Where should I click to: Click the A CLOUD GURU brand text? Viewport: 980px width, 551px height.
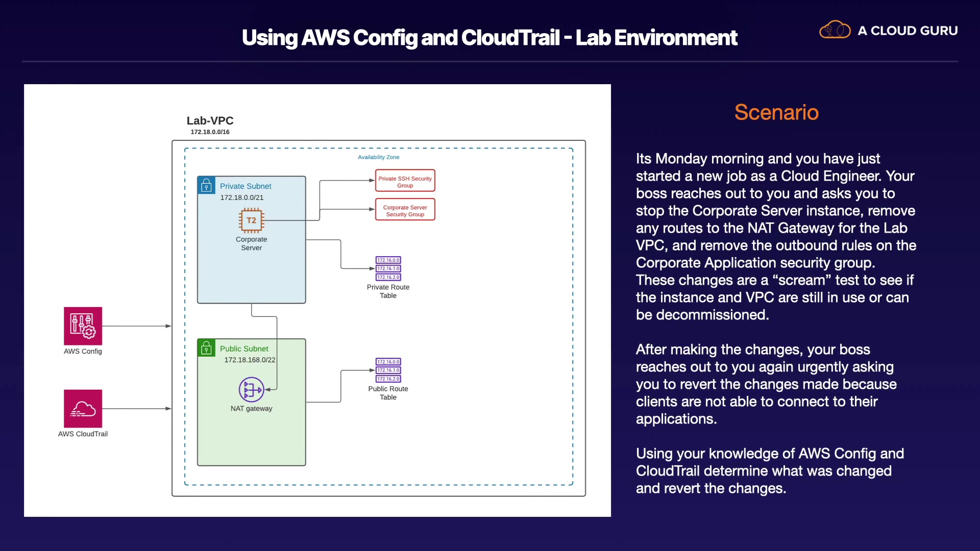pyautogui.click(x=907, y=31)
